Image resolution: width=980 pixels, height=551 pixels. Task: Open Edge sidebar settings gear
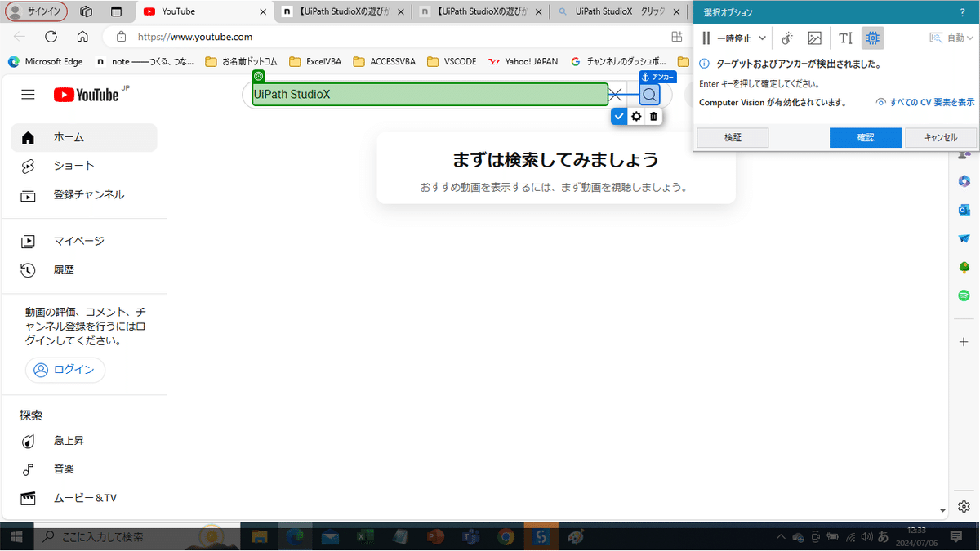pos(964,506)
